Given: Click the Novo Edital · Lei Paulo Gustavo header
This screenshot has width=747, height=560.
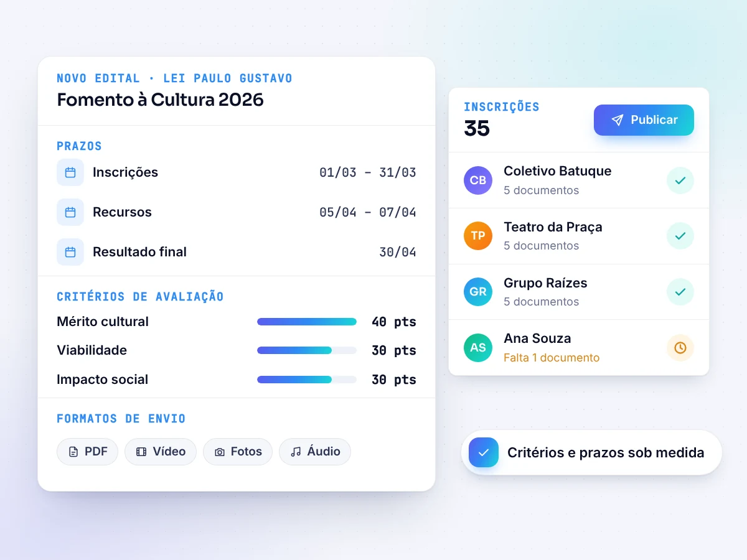Looking at the screenshot, I should point(174,78).
